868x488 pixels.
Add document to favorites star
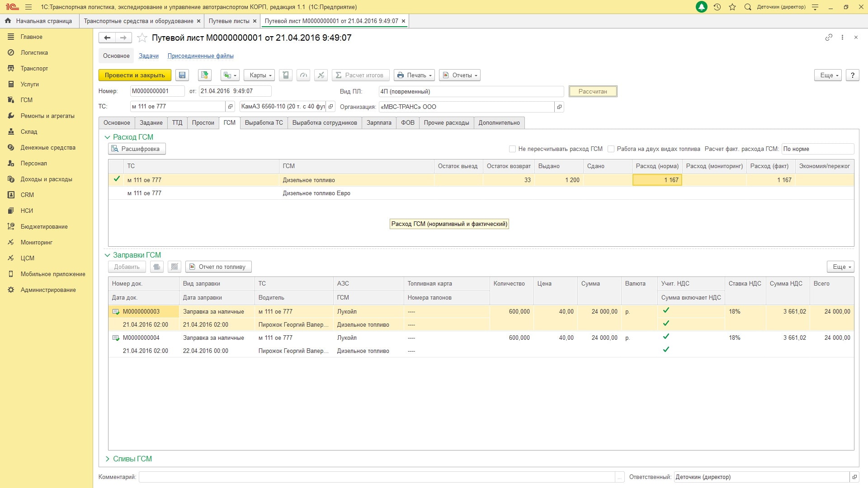click(x=142, y=38)
